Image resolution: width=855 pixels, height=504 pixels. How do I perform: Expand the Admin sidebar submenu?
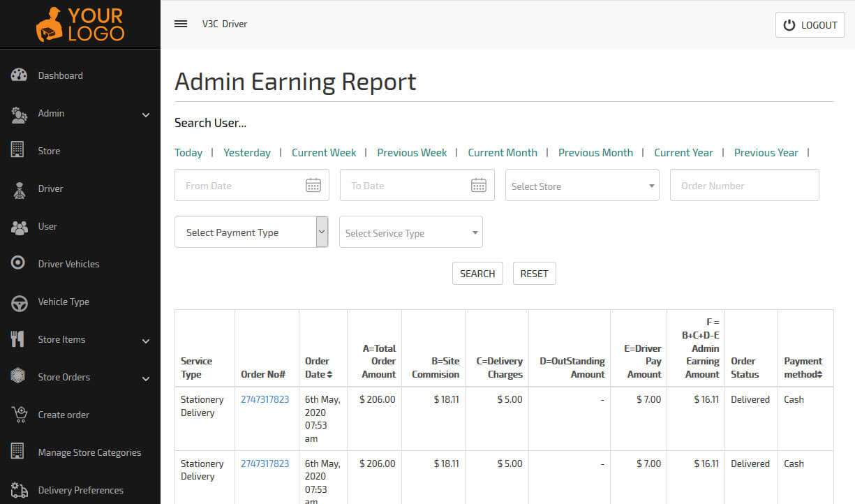point(145,114)
